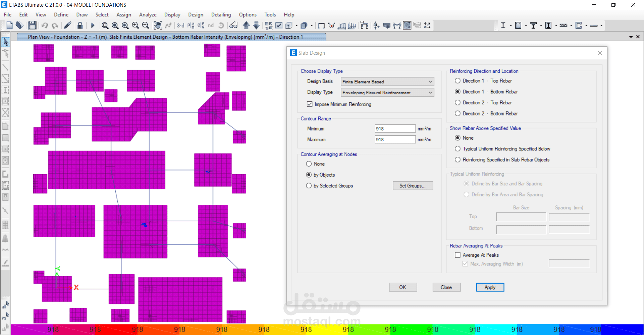Open the Design Basis dropdown
644x335 pixels.
[387, 82]
